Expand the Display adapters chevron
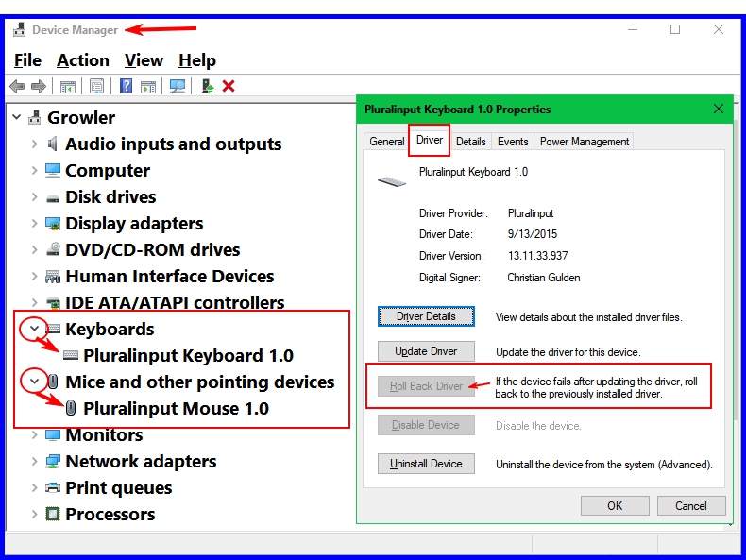 [34, 223]
